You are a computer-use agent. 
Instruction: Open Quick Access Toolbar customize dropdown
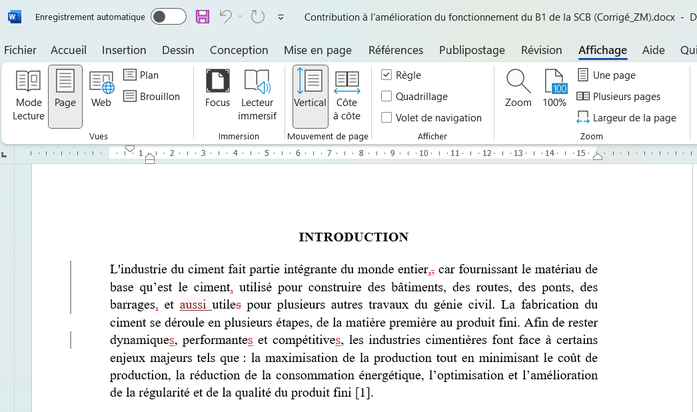coord(281,17)
